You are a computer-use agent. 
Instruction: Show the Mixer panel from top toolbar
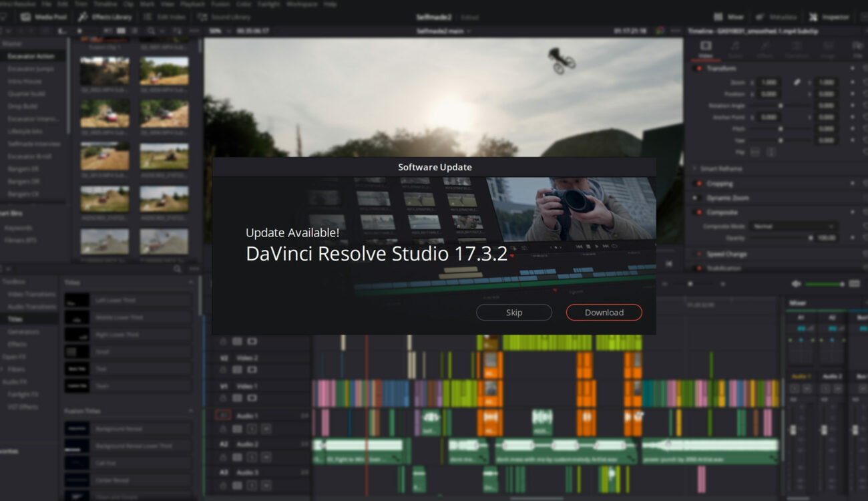[x=728, y=17]
